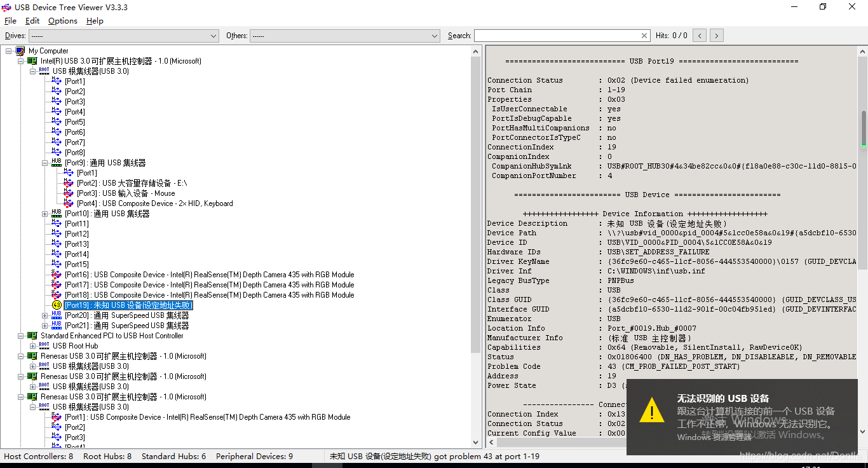This screenshot has width=868, height=468.
Task: Select the Port19 未知 USB 设备 tree item
Action: click(x=128, y=305)
